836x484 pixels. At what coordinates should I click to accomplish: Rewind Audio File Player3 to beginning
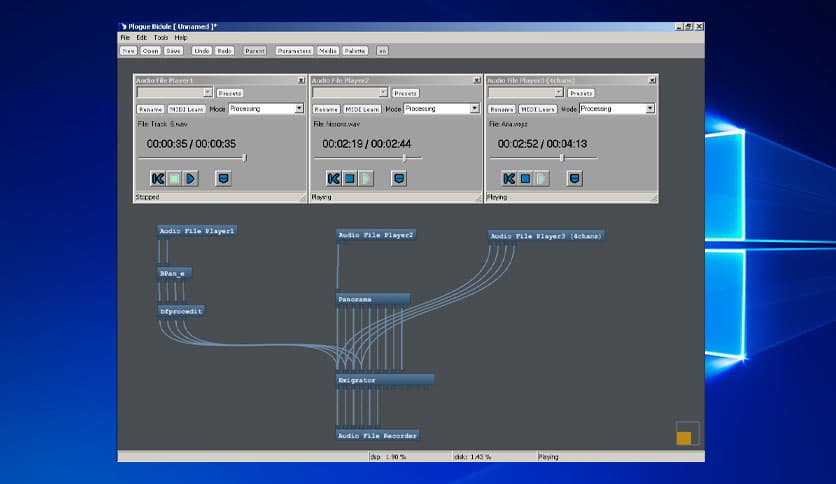click(x=509, y=179)
